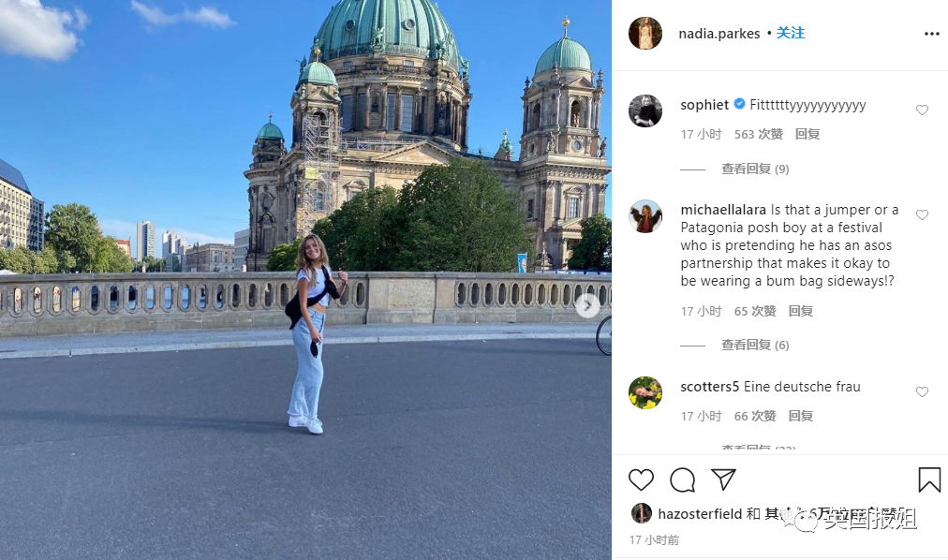Open the comment speech bubble icon
This screenshot has height=560, width=948.
[682, 480]
